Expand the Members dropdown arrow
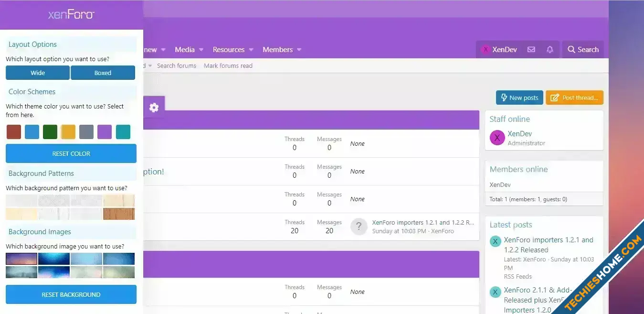Screen dimensions: 644x314 coord(299,50)
